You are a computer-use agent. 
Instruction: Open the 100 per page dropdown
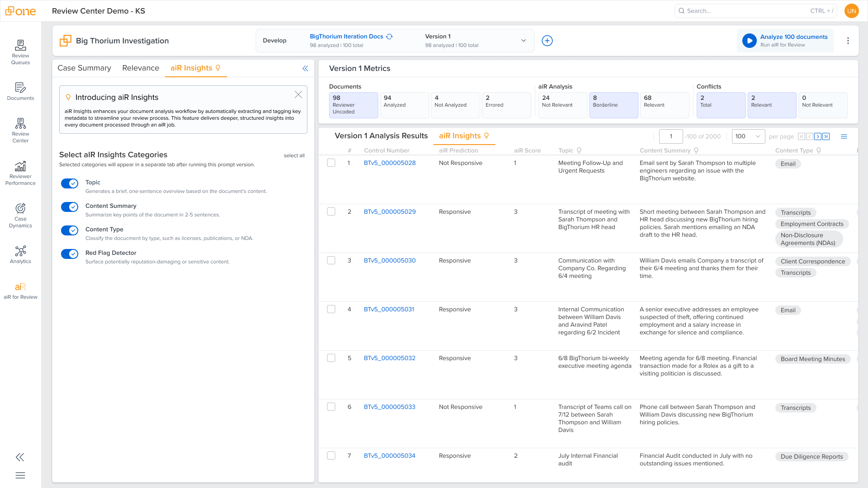[748, 136]
